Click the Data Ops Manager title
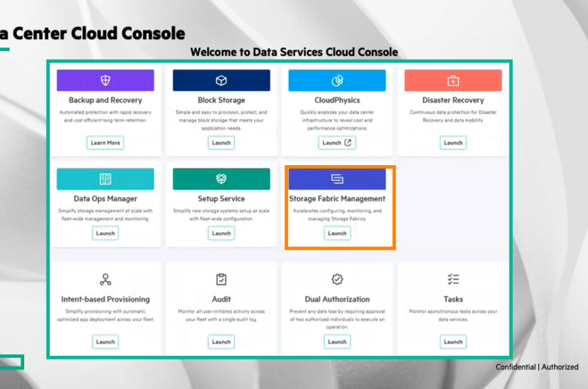 [x=106, y=199]
